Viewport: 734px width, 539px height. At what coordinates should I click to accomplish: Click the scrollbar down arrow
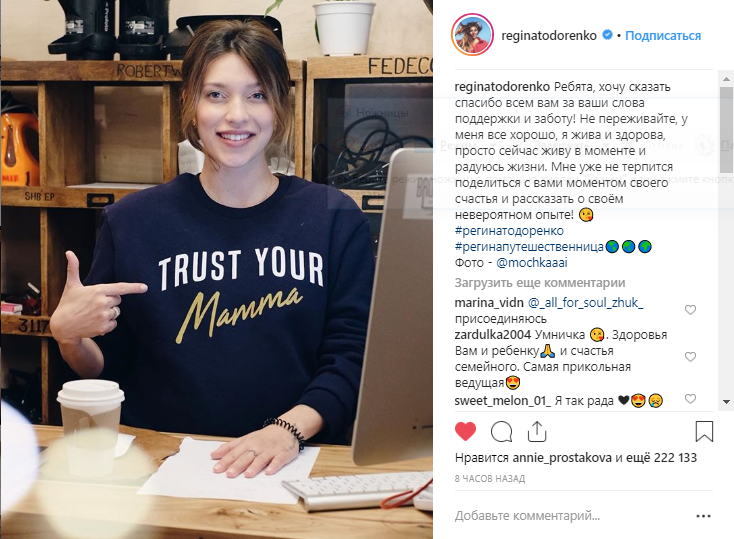727,401
